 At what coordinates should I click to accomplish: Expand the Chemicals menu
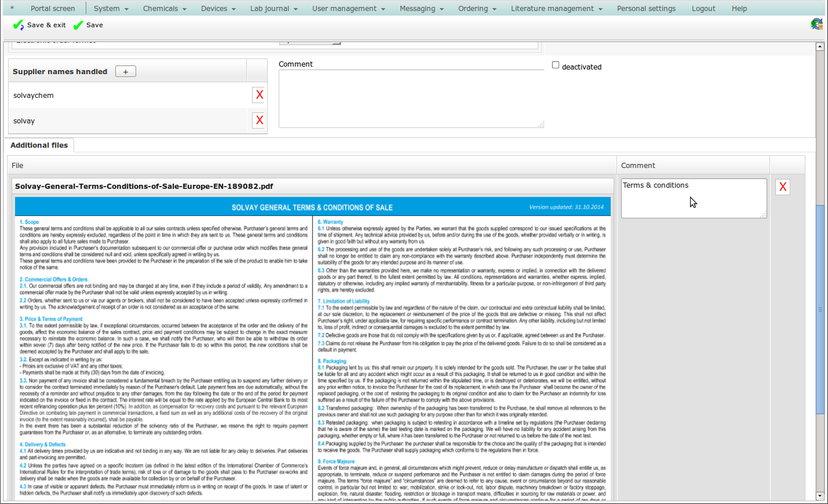165,9
